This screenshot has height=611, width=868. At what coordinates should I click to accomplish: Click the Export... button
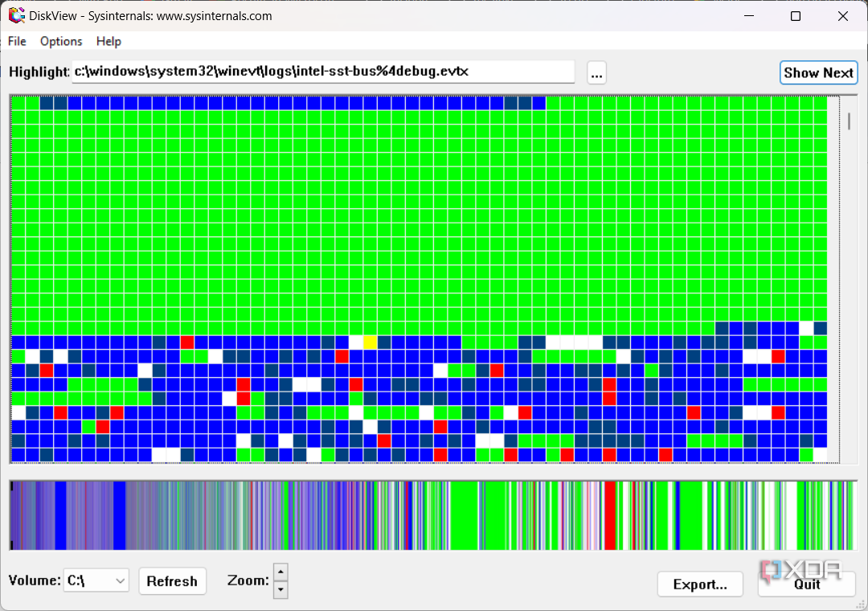point(699,584)
